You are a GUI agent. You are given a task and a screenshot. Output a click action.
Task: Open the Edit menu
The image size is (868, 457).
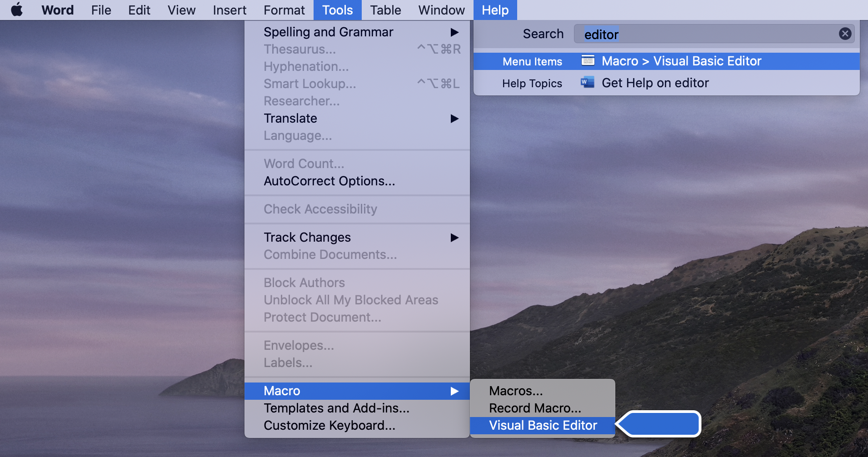point(139,10)
